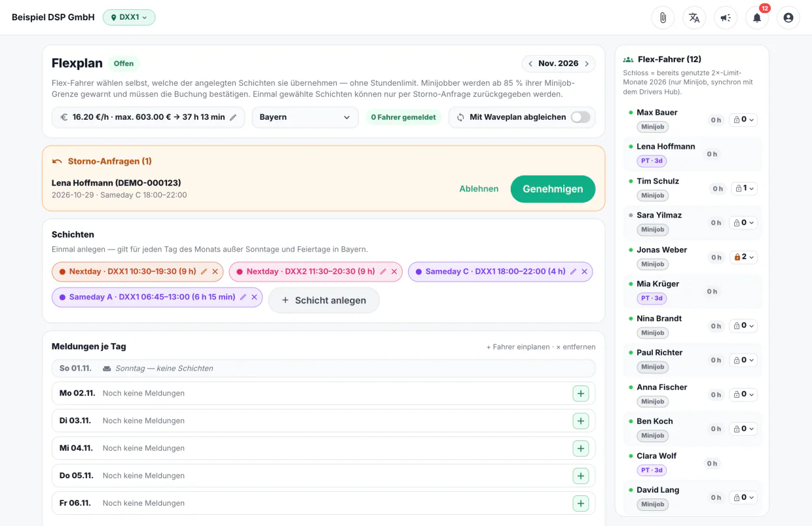The height and width of the screenshot is (526, 812).
Task: Edit the Sameday A 06:45–13:00 shift
Action: pyautogui.click(x=243, y=297)
